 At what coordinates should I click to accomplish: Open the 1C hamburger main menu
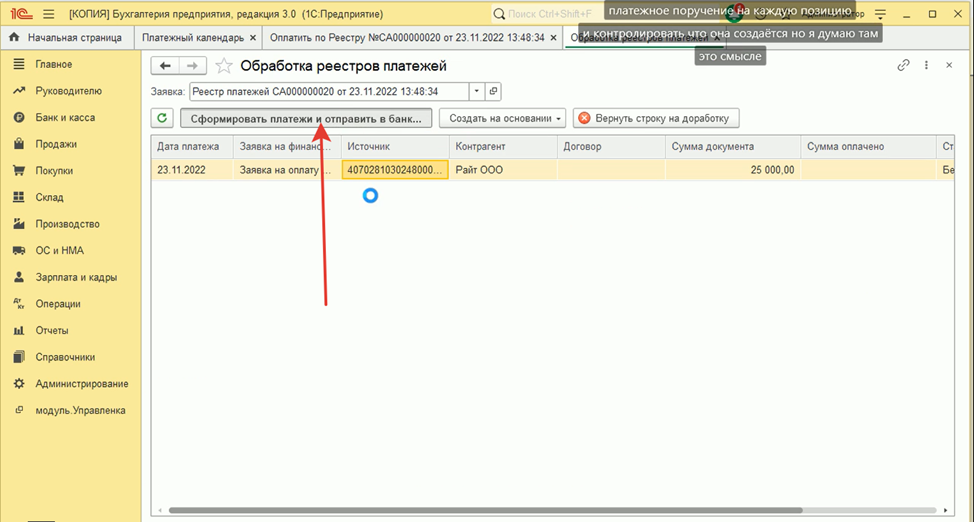pos(48,14)
